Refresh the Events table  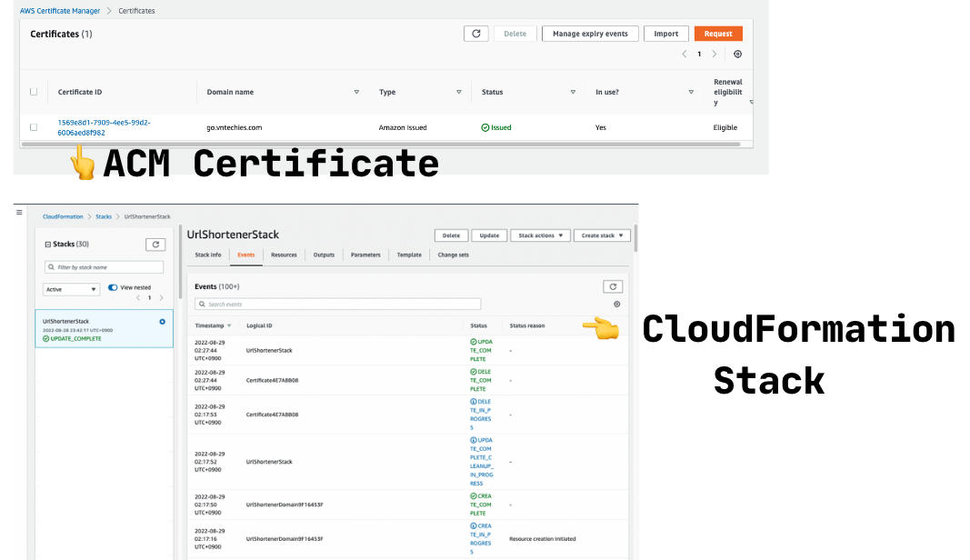pos(613,286)
